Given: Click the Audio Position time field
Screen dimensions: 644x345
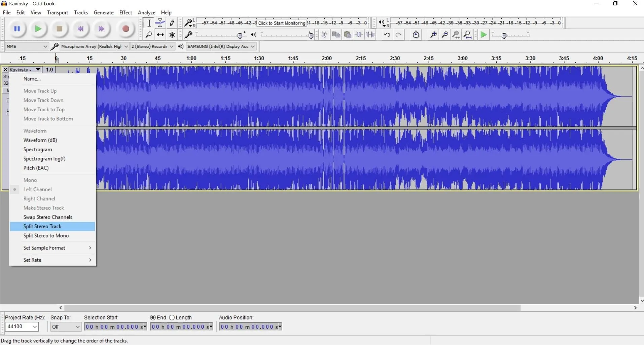Looking at the screenshot, I should tap(251, 327).
